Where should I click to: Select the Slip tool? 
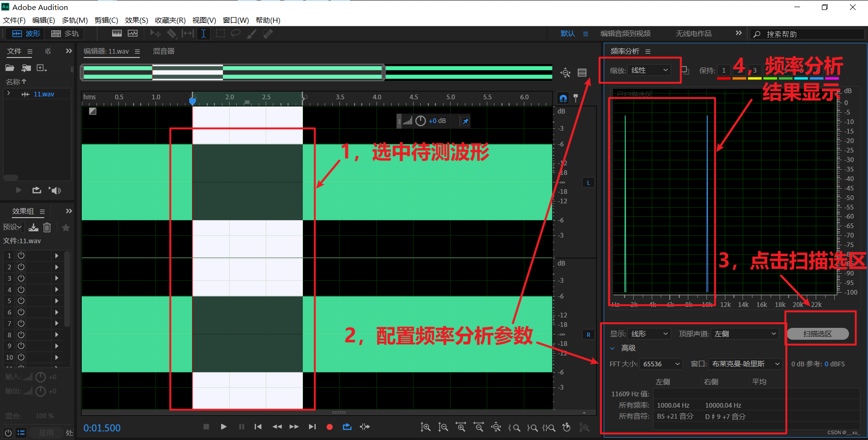point(188,34)
